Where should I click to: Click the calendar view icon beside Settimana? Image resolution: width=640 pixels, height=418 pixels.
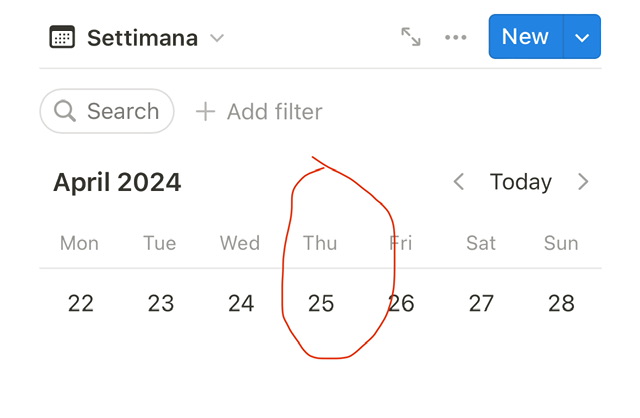click(62, 38)
